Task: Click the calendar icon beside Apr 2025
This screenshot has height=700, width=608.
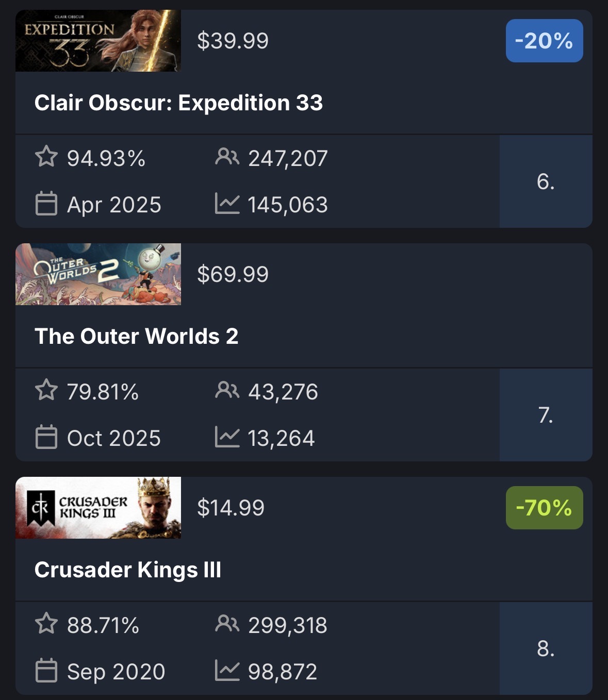Action: pyautogui.click(x=46, y=203)
